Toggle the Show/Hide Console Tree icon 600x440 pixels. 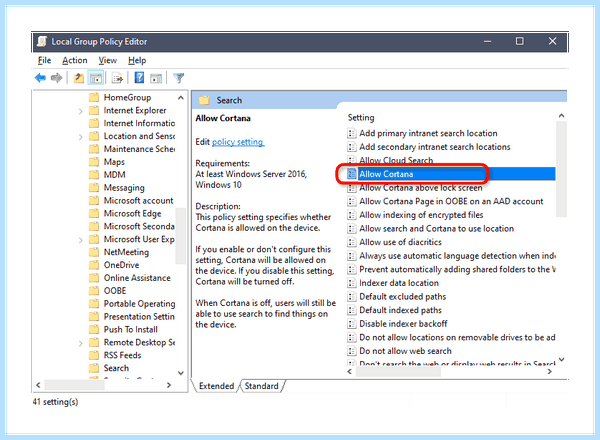(96, 78)
